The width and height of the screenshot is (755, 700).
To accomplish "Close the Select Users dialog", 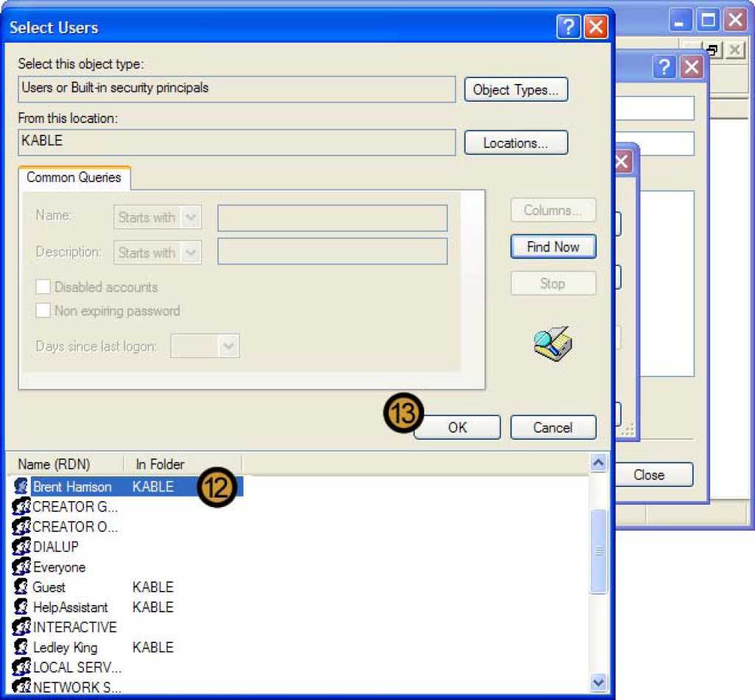I will [596, 27].
